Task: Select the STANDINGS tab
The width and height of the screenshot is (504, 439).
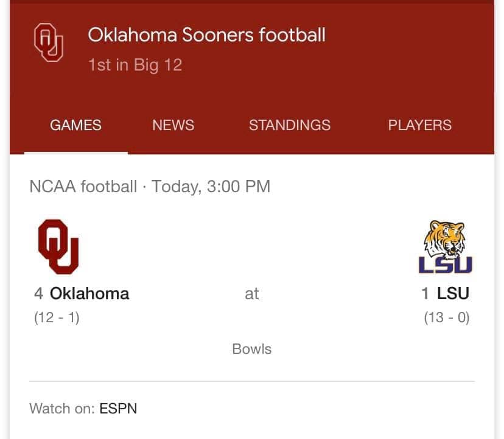Action: [289, 125]
